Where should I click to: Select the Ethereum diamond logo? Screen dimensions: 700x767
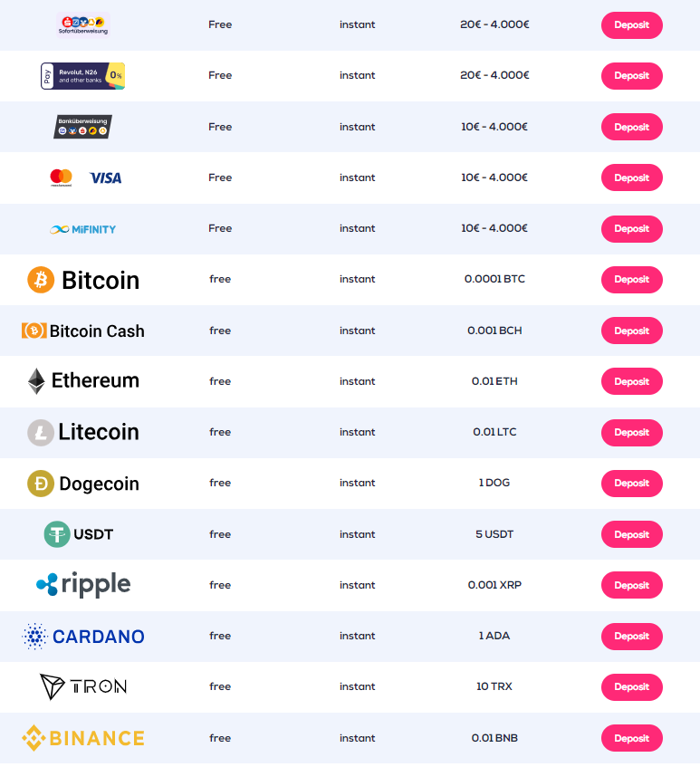click(36, 381)
